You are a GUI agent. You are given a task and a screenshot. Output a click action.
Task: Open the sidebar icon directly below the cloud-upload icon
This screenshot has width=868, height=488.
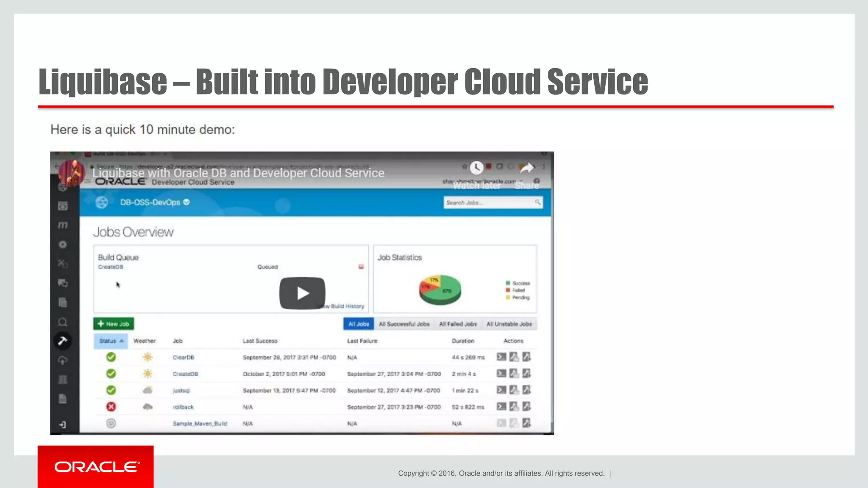click(63, 380)
